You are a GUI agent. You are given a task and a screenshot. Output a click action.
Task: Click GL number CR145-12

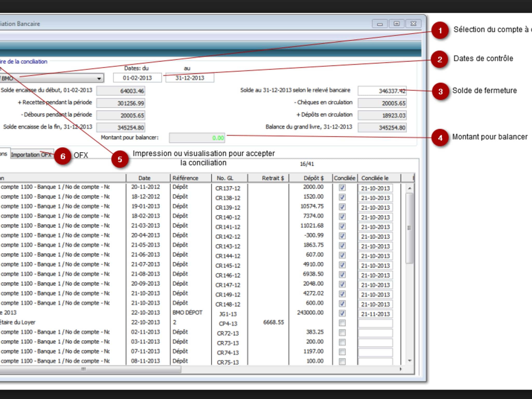(228, 266)
